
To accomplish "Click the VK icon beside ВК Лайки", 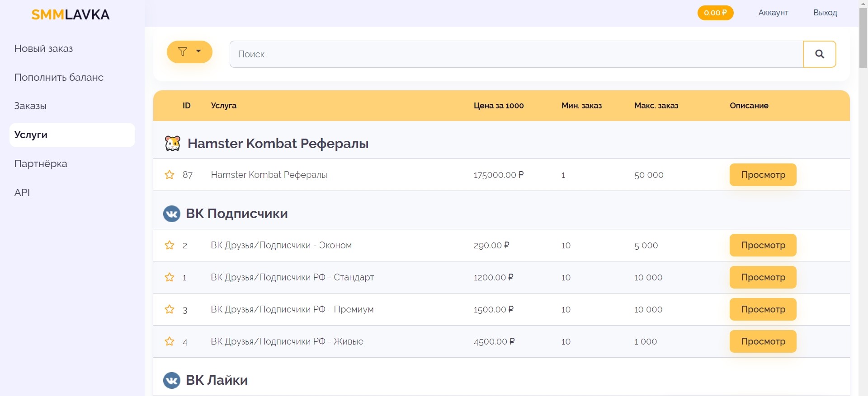I will point(172,380).
